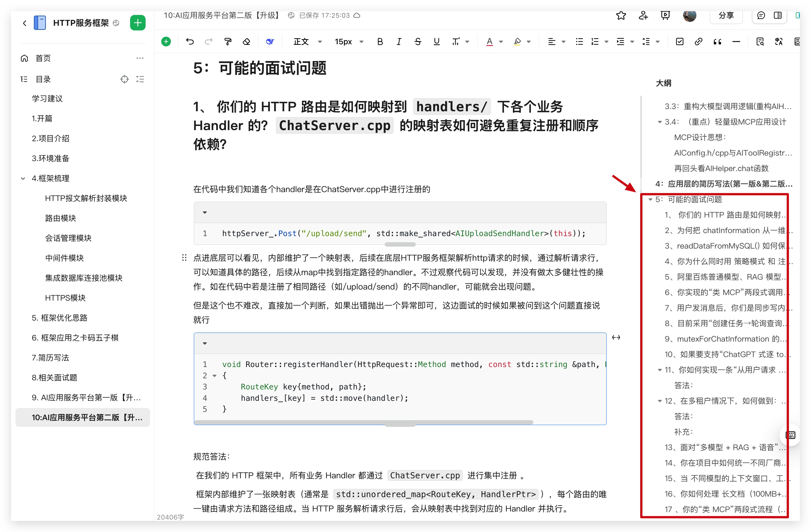
Task: Star this document as favorite
Action: pyautogui.click(x=621, y=15)
